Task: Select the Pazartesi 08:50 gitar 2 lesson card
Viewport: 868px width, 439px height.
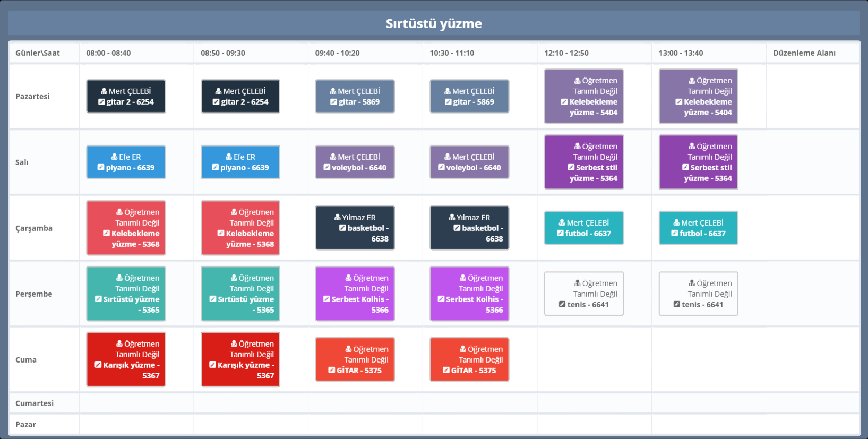Action: [240, 97]
